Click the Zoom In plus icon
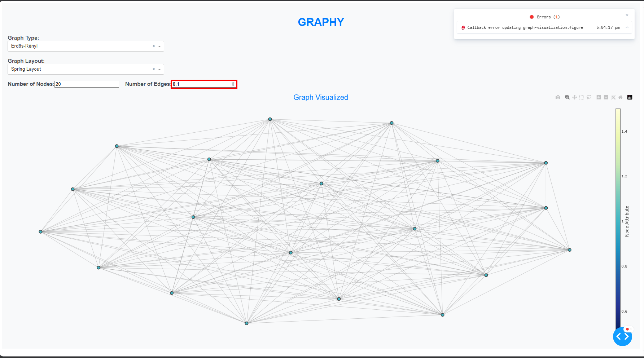644x358 pixels. point(599,97)
